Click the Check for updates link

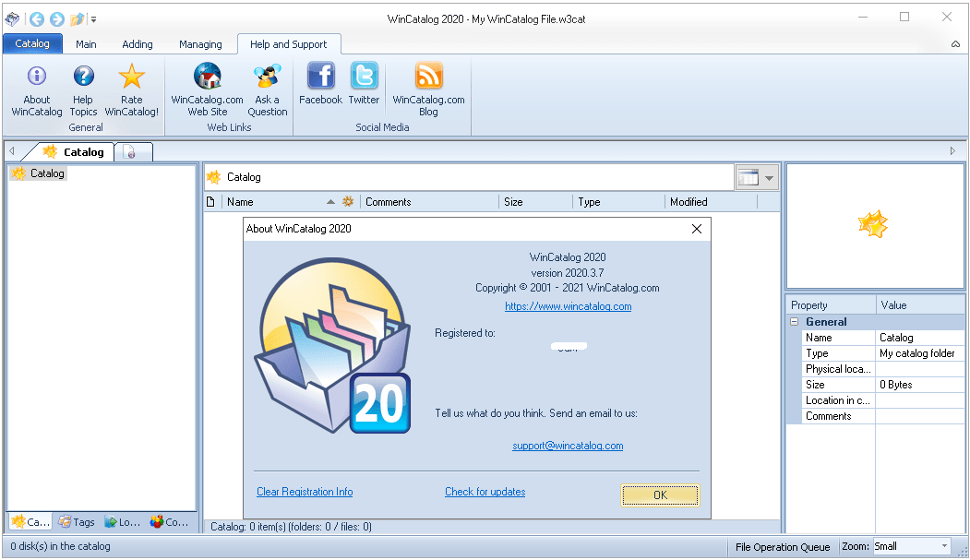coord(485,492)
